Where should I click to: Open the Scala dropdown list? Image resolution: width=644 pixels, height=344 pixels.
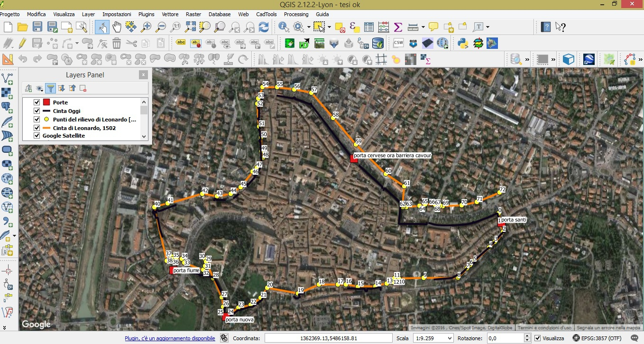[x=449, y=338]
